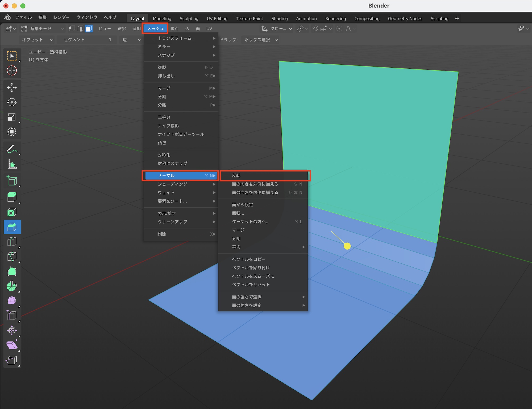This screenshot has width=532, height=409.
Task: Select the Knife tool
Action: click(12, 257)
